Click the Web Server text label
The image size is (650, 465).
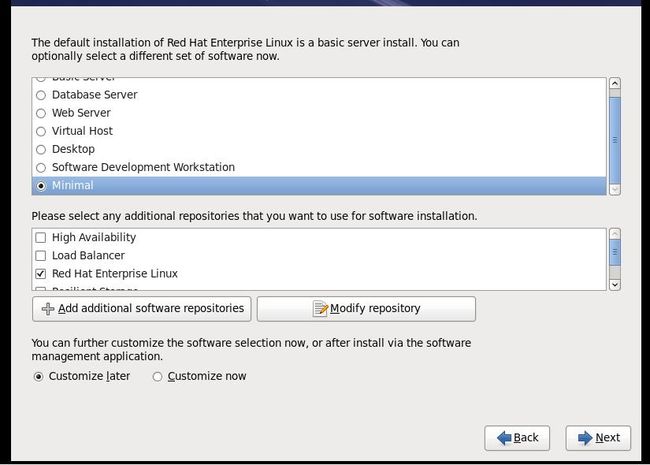81,113
